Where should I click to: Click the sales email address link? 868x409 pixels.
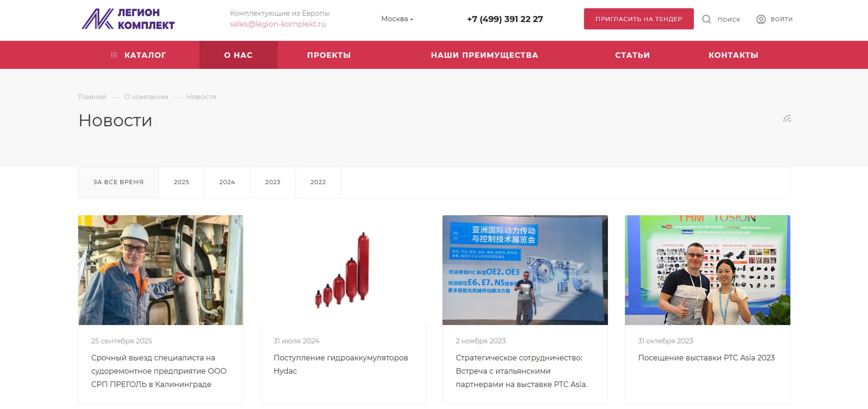[x=278, y=24]
